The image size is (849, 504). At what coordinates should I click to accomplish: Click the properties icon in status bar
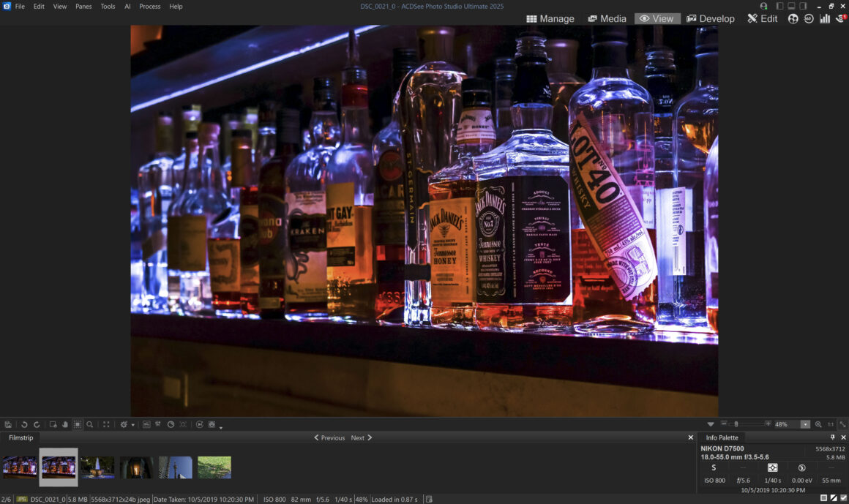429,499
